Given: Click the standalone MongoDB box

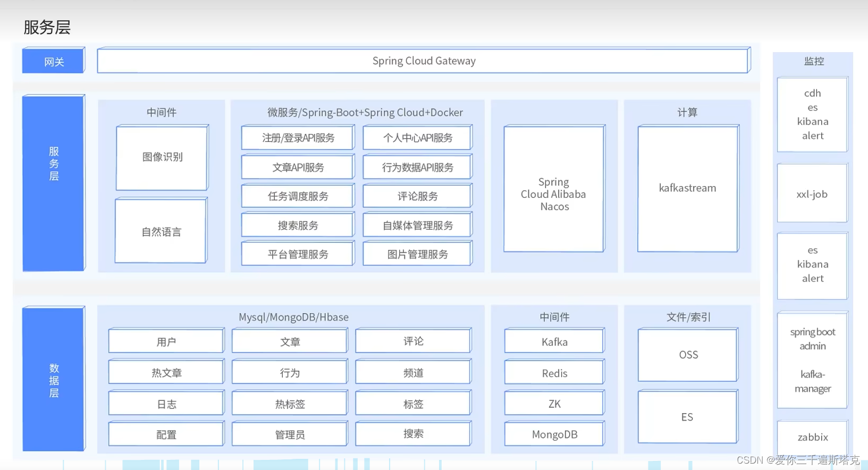Looking at the screenshot, I should pos(554,434).
